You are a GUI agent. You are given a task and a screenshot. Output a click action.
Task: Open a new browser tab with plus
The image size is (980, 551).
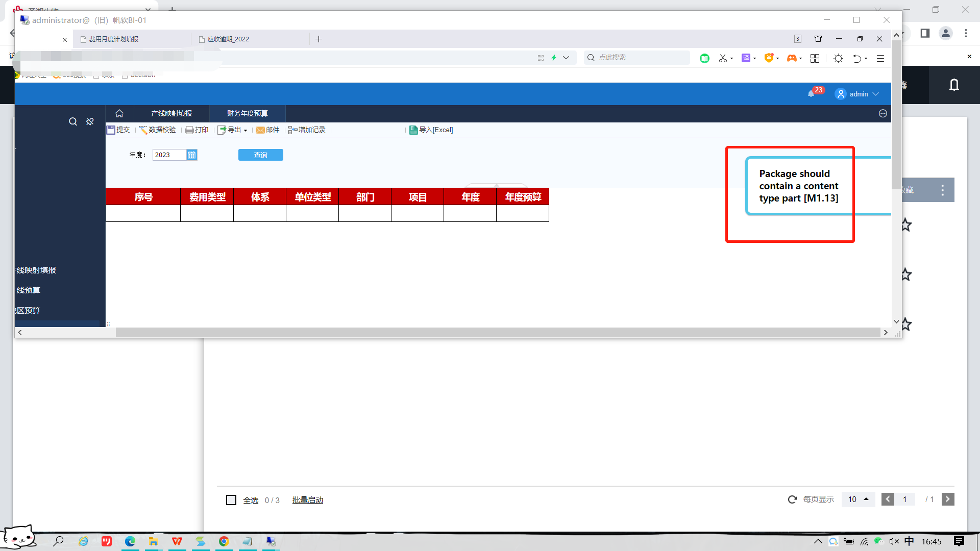[318, 39]
